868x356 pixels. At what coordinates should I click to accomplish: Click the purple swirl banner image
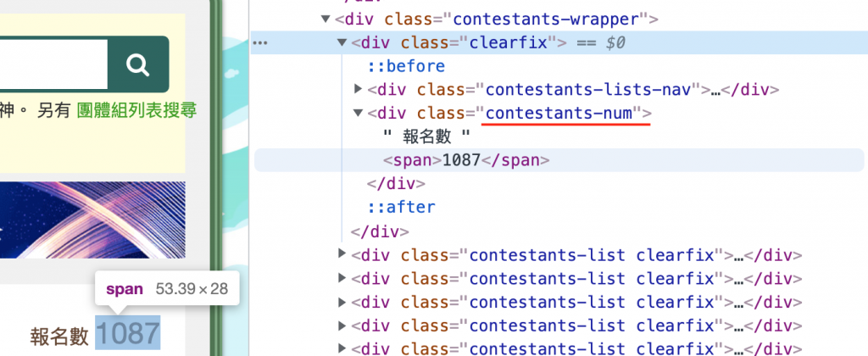(x=92, y=220)
